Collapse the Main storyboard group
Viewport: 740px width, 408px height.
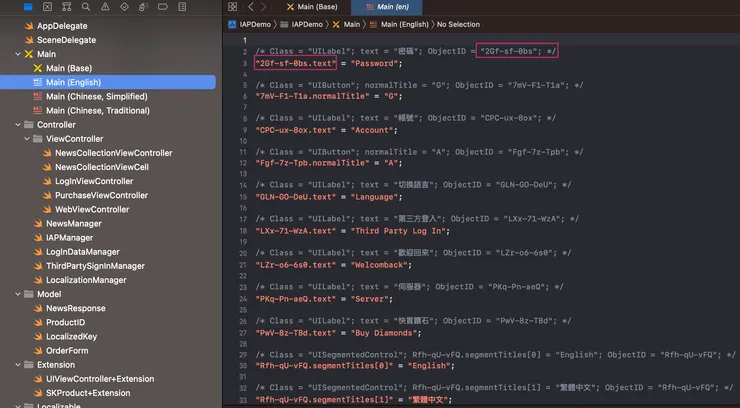[x=18, y=54]
